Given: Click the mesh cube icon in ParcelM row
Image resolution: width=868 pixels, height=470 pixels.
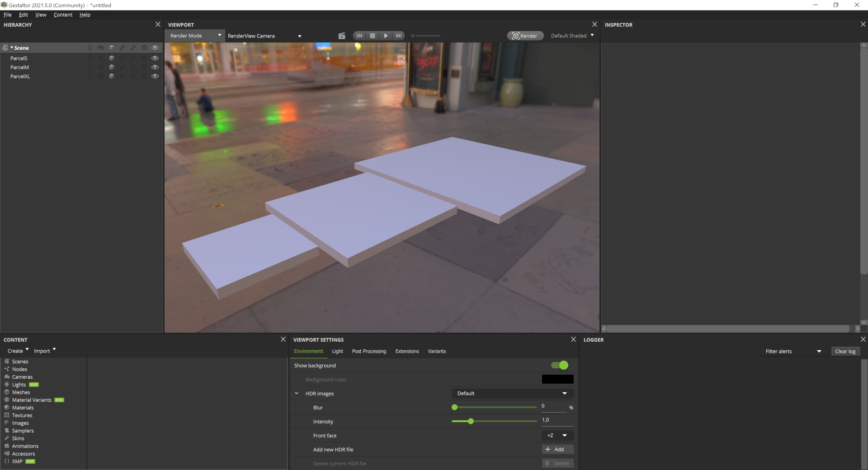Looking at the screenshot, I should point(112,67).
